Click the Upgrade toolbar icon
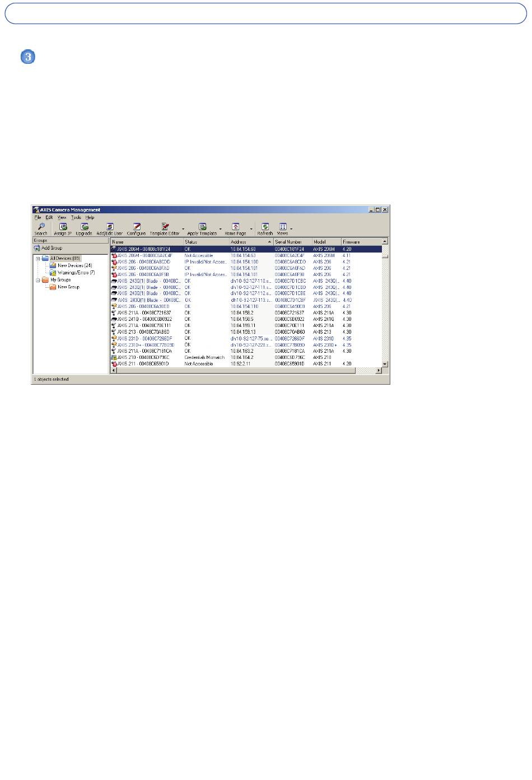 84,227
